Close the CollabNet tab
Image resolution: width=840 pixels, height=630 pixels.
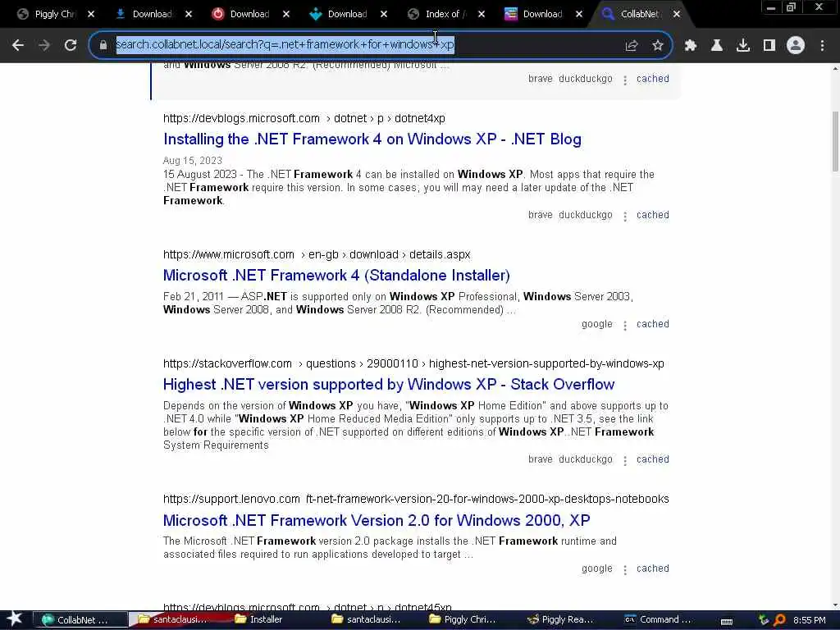[677, 14]
